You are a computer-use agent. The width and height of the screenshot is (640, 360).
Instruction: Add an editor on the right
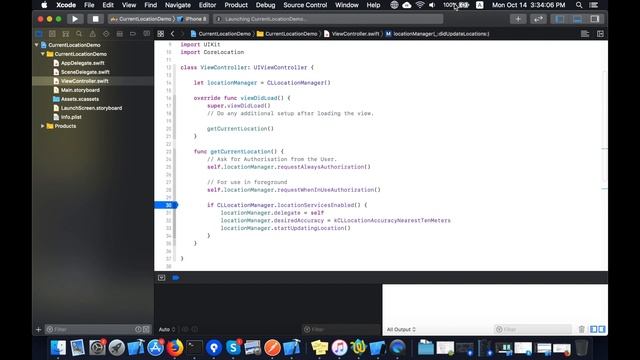[600, 34]
